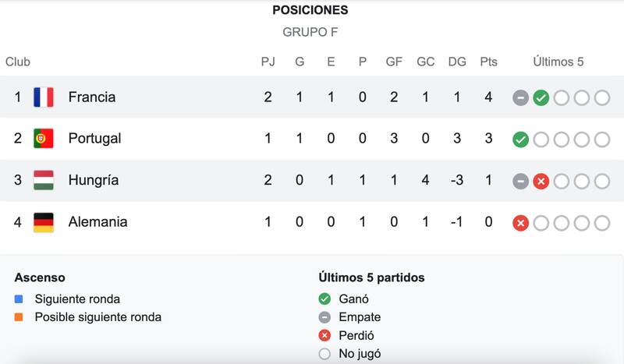Click the Portugal flag icon
Image resolution: width=624 pixels, height=364 pixels.
coord(43,139)
